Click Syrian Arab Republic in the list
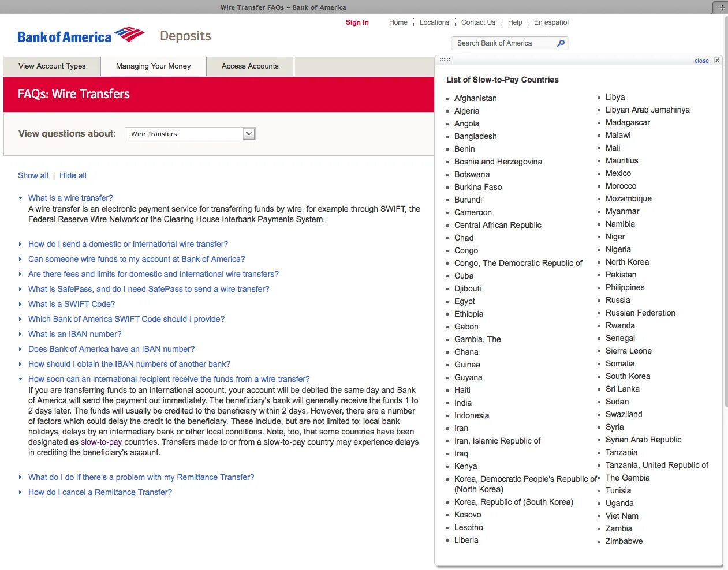This screenshot has width=728, height=570. coord(644,440)
